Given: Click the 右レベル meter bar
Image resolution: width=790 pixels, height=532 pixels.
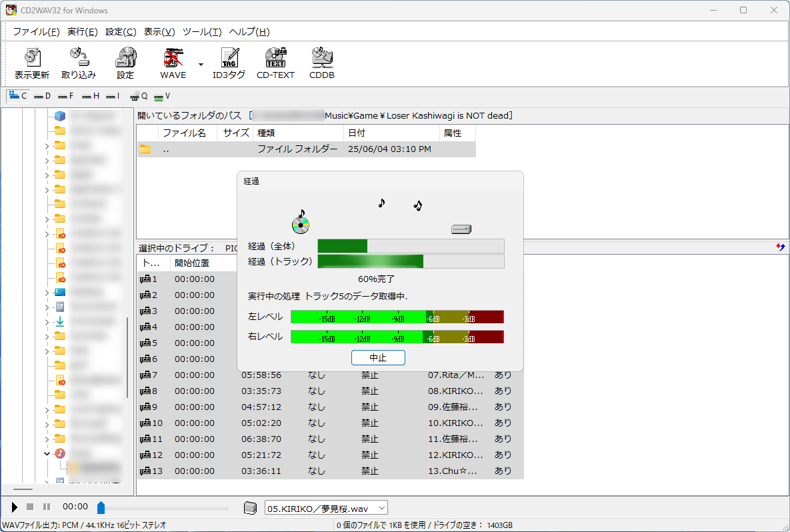Looking at the screenshot, I should (397, 337).
